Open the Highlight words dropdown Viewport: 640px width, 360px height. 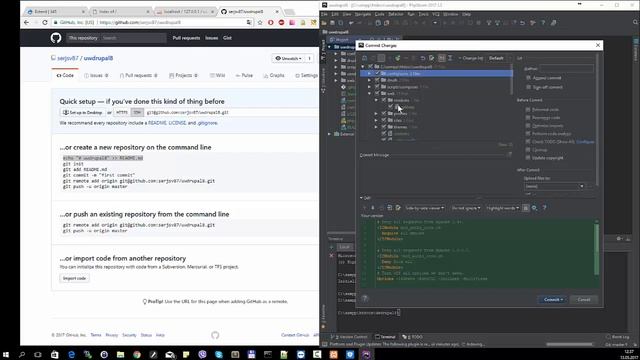pos(502,208)
